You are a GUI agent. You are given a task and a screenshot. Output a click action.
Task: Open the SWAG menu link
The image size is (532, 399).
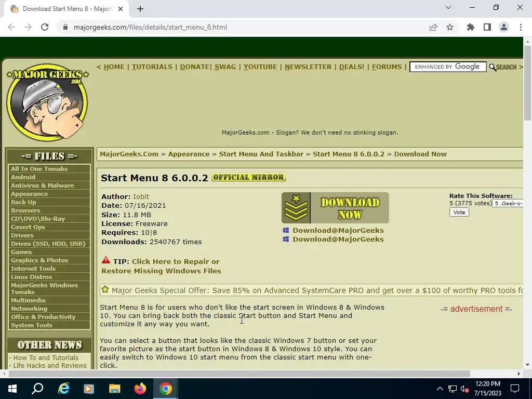tap(225, 67)
